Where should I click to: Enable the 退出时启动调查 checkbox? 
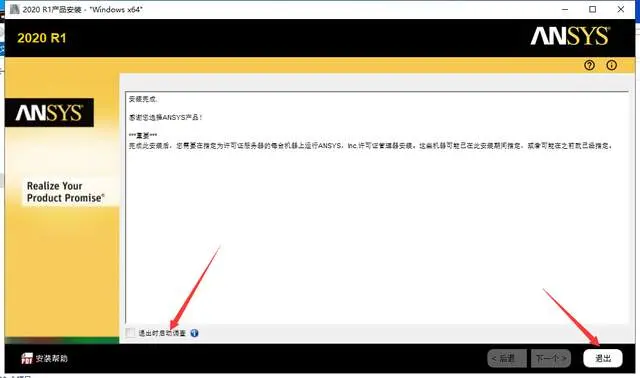click(130, 333)
